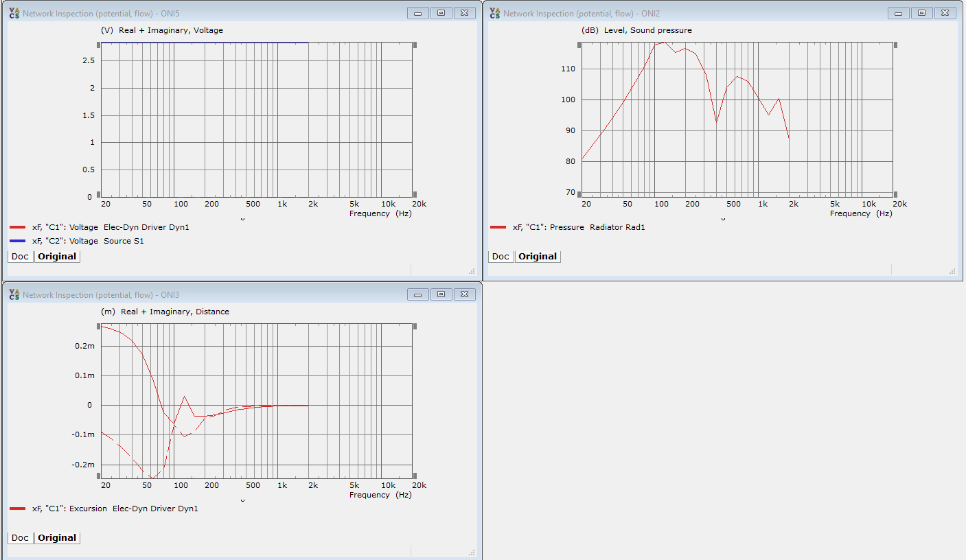Close the ONI3 window
The height and width of the screenshot is (560, 966).
(x=464, y=294)
